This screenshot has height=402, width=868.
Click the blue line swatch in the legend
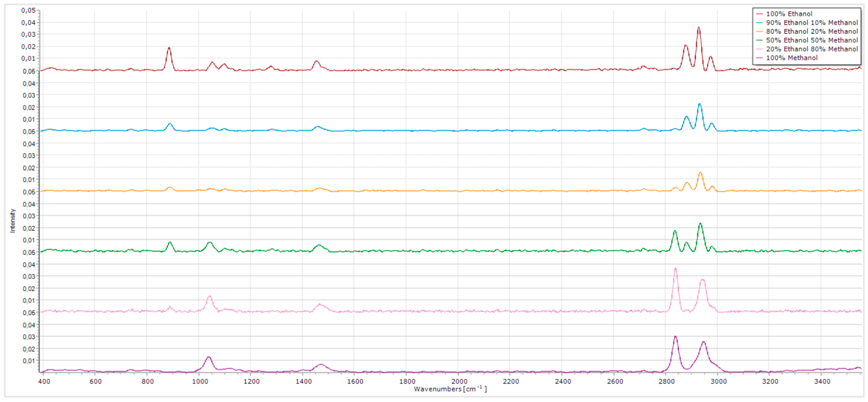[759, 23]
